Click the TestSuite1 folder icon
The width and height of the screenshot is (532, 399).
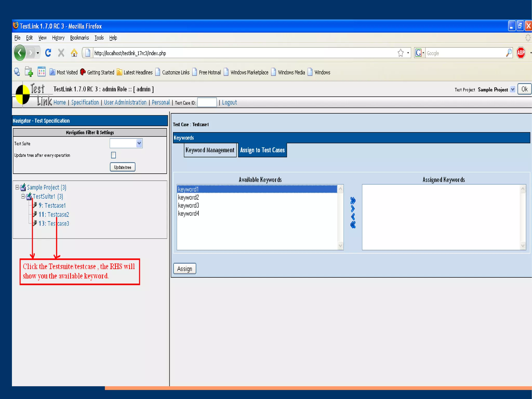click(29, 196)
